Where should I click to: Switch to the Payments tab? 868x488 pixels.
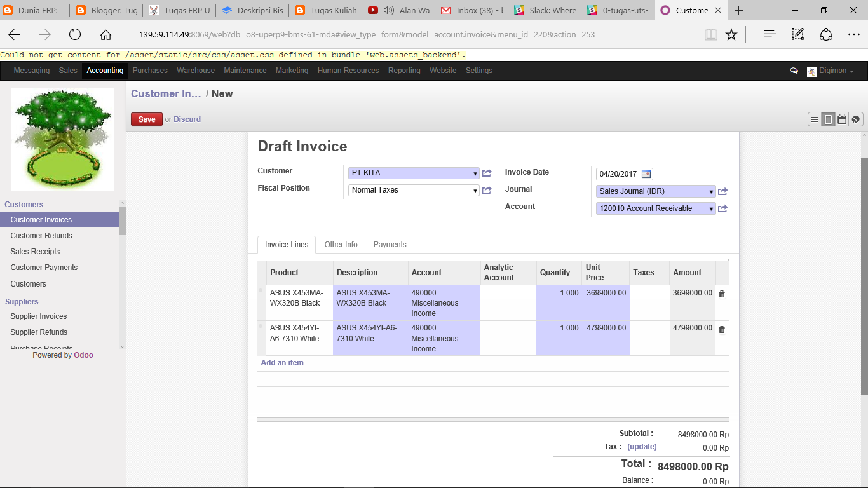390,245
